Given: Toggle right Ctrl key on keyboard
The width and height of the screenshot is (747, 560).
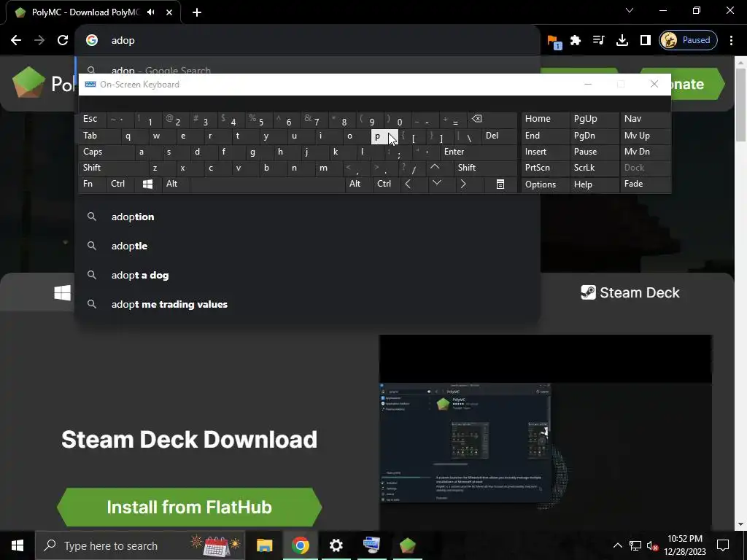Looking at the screenshot, I should 387,184.
